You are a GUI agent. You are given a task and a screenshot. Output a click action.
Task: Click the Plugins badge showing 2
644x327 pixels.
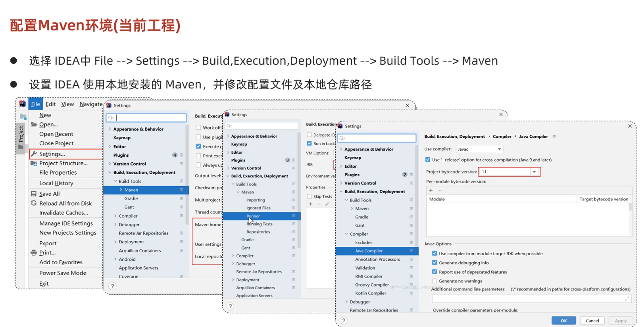(405, 175)
